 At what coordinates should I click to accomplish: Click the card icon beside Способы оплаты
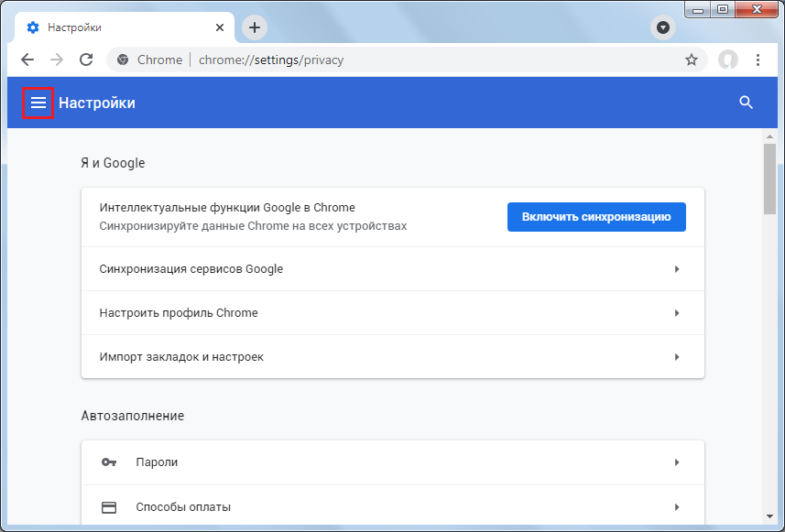tap(109, 507)
